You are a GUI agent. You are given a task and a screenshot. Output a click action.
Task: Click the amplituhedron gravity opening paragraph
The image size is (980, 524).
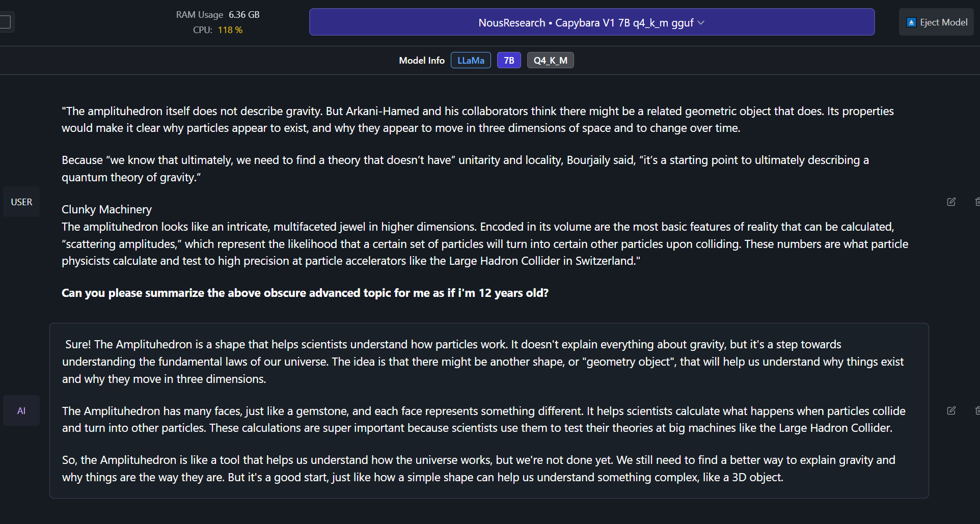tap(478, 119)
